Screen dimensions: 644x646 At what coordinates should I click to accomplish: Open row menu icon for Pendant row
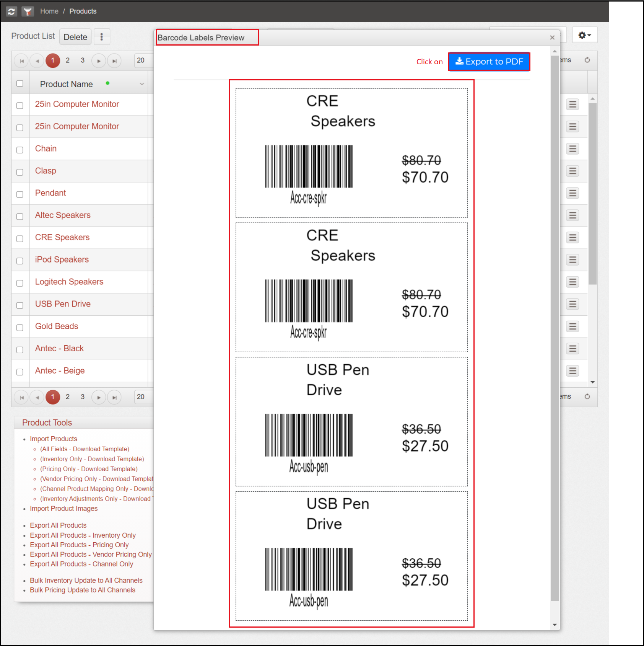572,193
